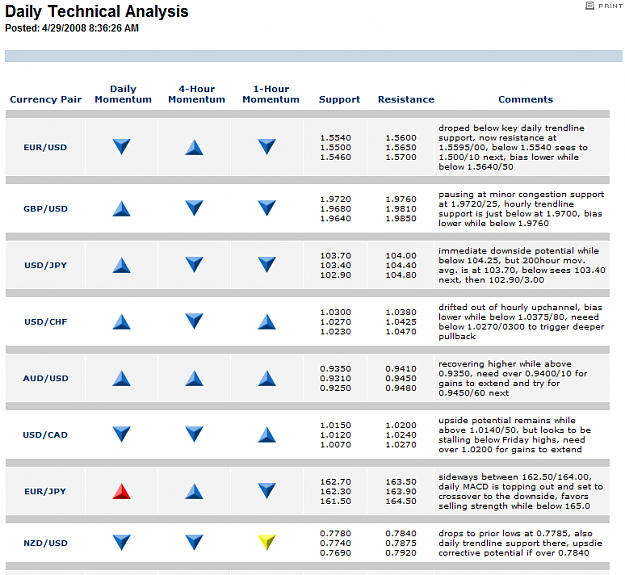This screenshot has width=625, height=575.
Task: Click USD/CAD resistance value 1.0240
Action: point(401,435)
